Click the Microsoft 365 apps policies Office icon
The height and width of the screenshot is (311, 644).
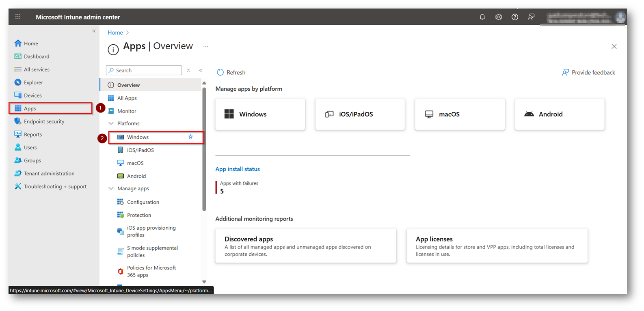click(x=121, y=271)
